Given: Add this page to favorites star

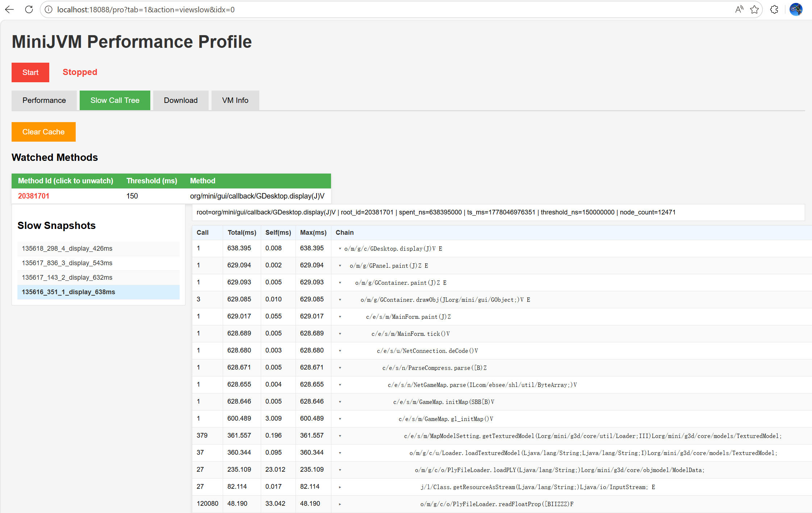Looking at the screenshot, I should 754,10.
